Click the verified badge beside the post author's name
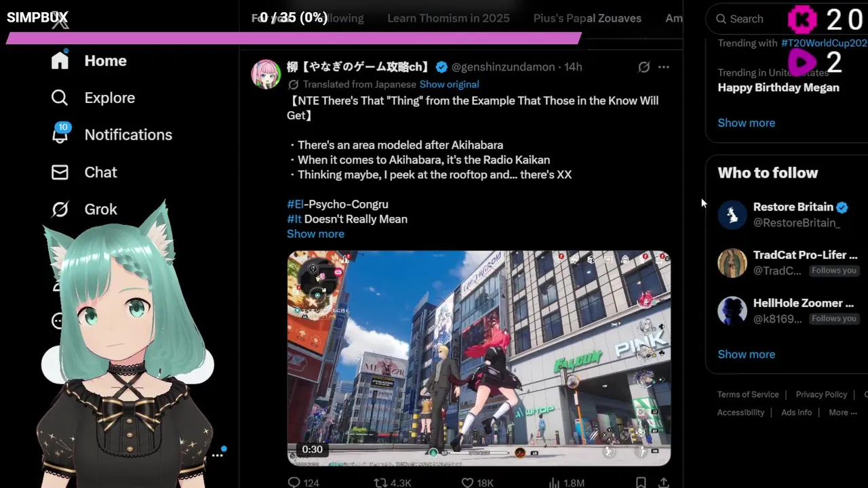868x488 pixels. [x=441, y=67]
